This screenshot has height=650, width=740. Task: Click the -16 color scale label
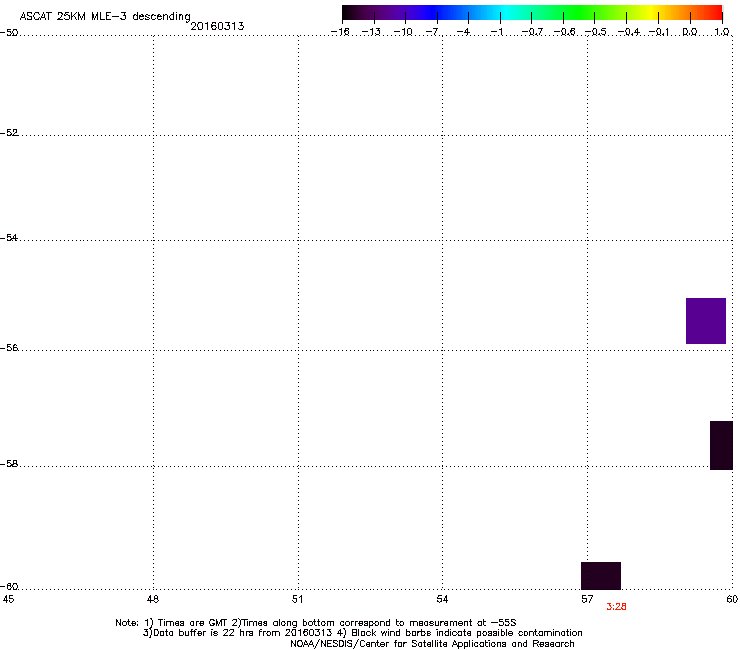coord(340,32)
